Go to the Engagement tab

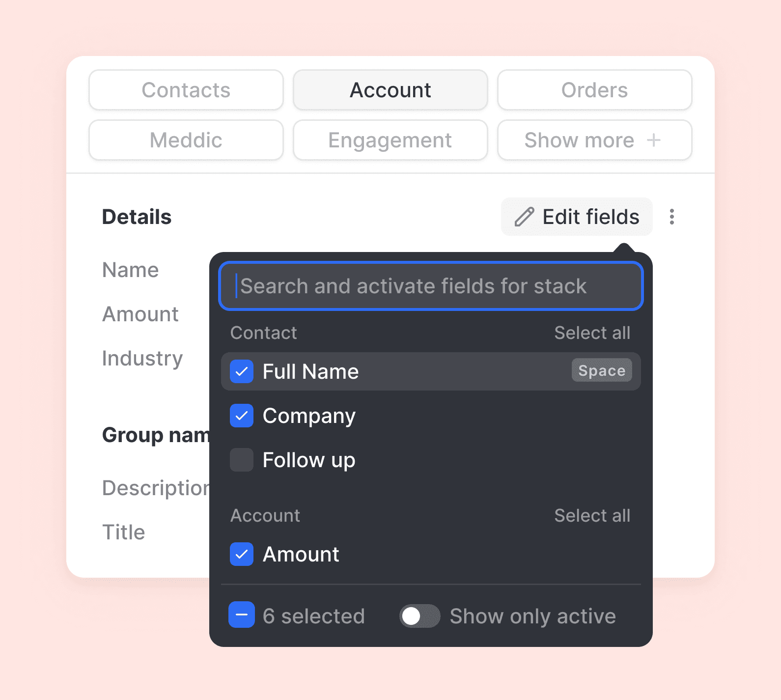coord(390,140)
